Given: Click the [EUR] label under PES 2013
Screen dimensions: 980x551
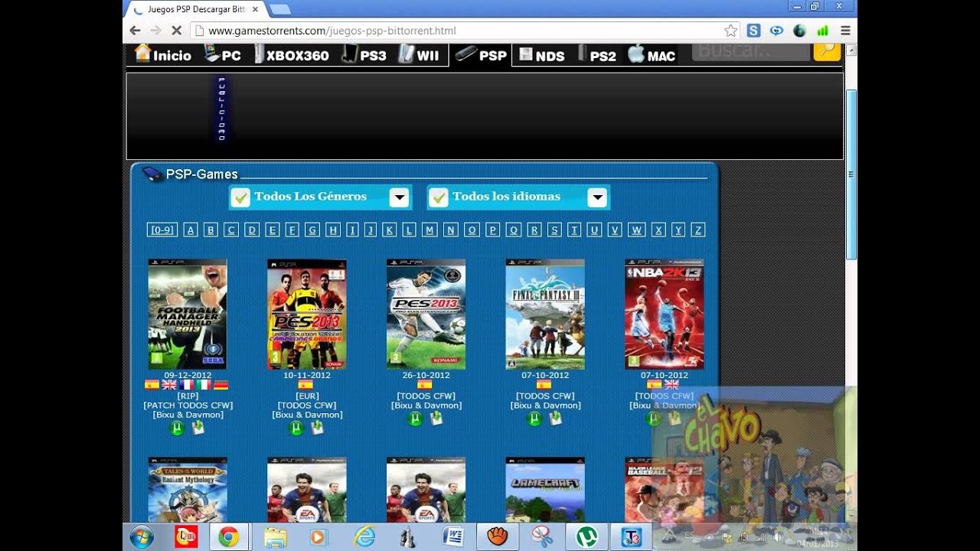Looking at the screenshot, I should coord(307,396).
